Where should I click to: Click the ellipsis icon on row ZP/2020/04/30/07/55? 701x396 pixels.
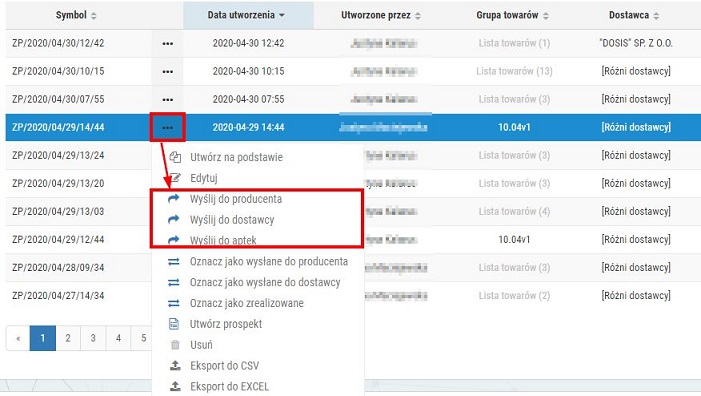point(168,100)
